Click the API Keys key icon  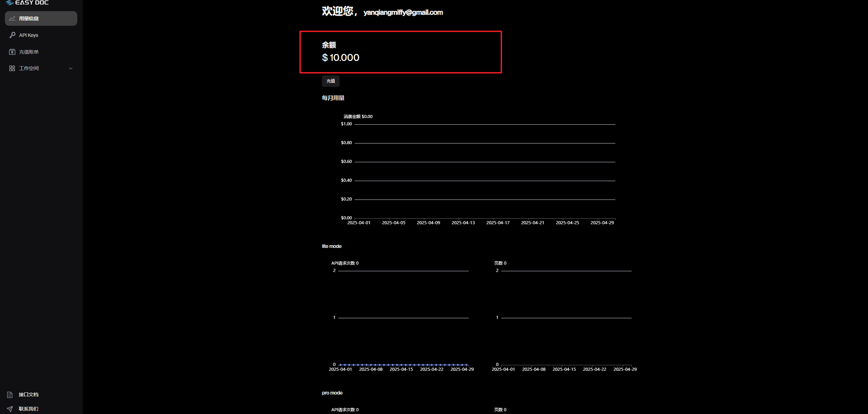tap(12, 35)
